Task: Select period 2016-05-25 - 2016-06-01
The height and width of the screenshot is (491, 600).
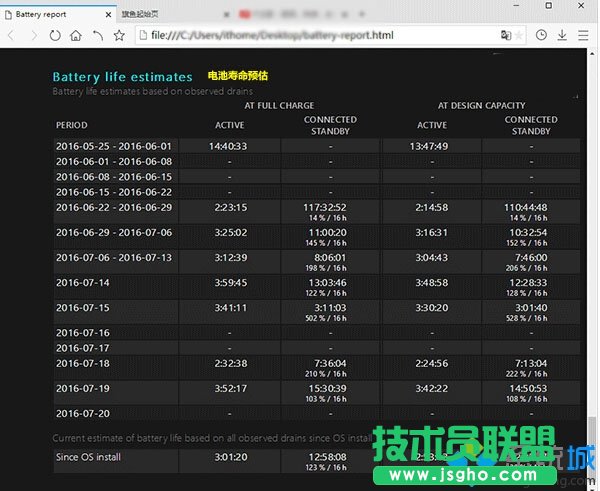Action: pyautogui.click(x=114, y=146)
